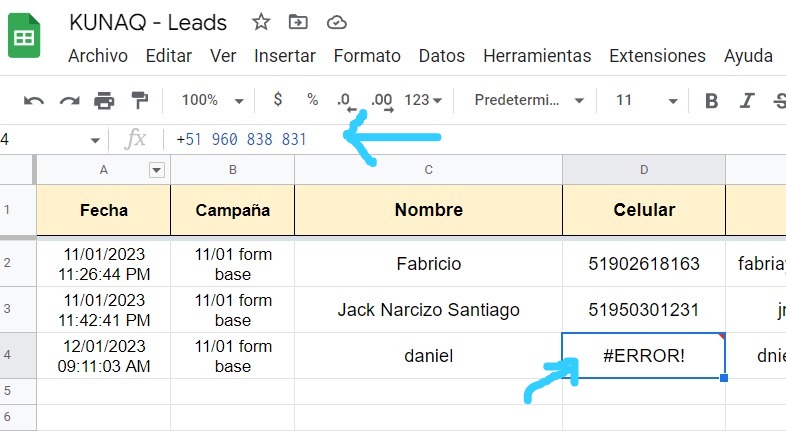Select the #ERROR! cell in Celular column
The height and width of the screenshot is (431, 786).
coord(644,355)
